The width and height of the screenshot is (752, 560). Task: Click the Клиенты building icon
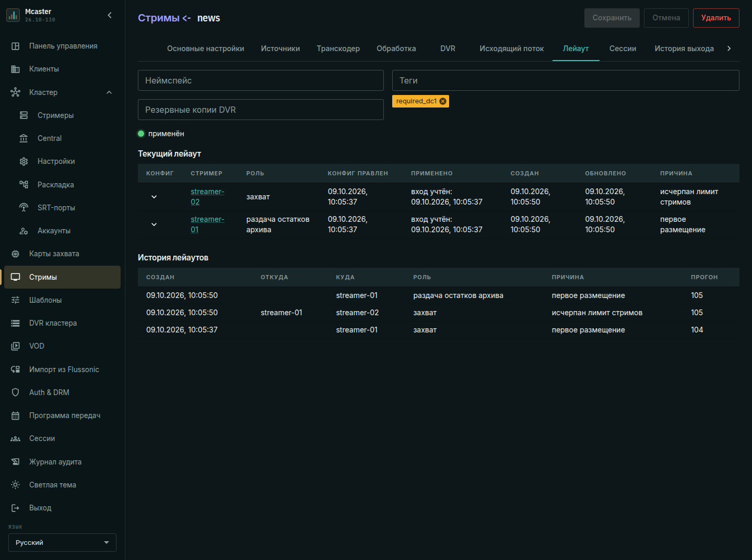coord(16,69)
